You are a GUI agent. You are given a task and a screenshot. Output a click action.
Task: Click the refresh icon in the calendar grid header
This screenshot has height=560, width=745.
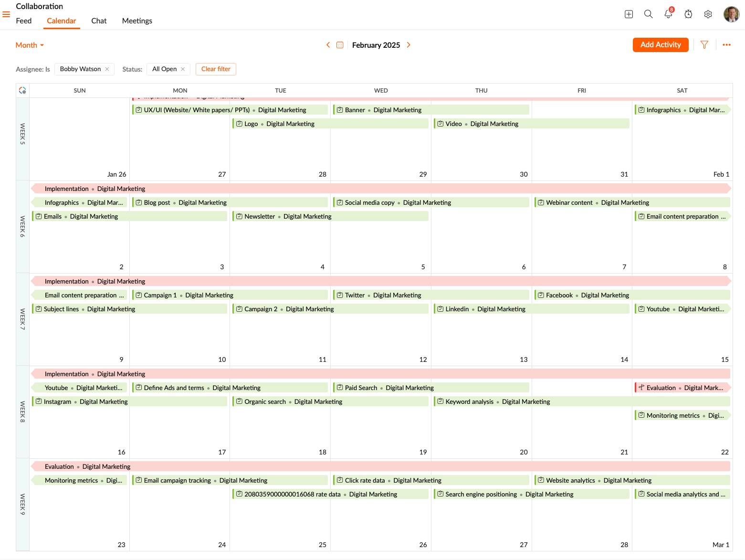pyautogui.click(x=22, y=90)
